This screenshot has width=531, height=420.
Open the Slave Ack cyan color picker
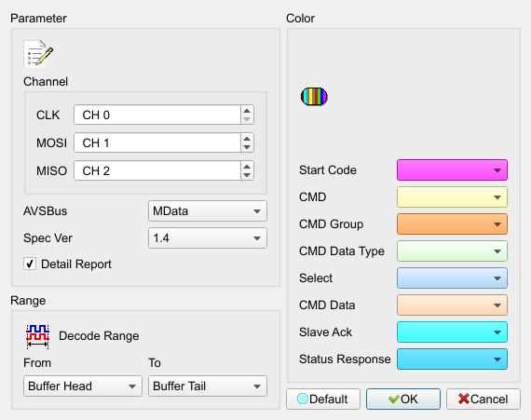pyautogui.click(x=452, y=332)
